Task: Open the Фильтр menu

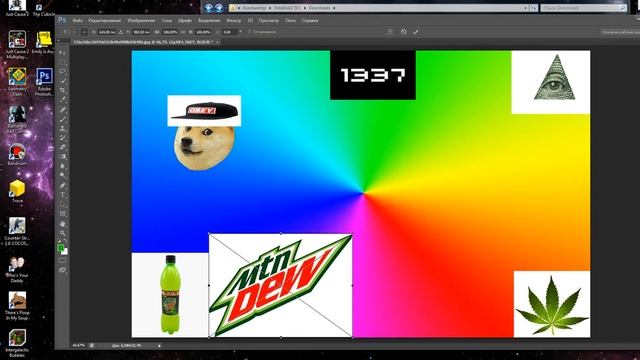Action: tap(234, 20)
